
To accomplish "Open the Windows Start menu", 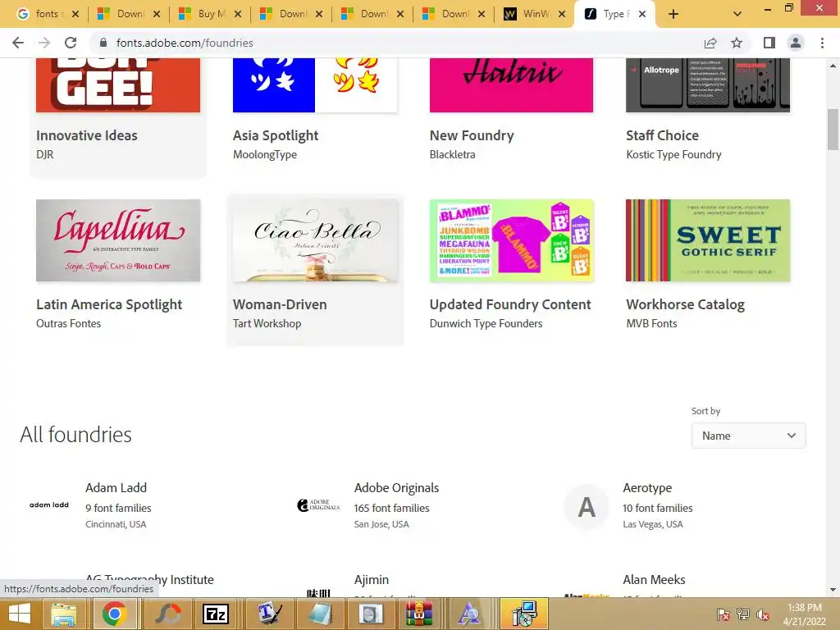I will pyautogui.click(x=20, y=614).
